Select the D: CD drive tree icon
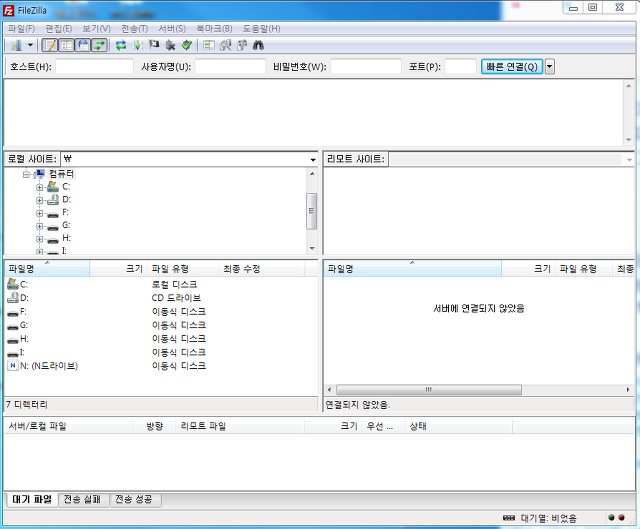640x529 pixels. pyautogui.click(x=53, y=200)
